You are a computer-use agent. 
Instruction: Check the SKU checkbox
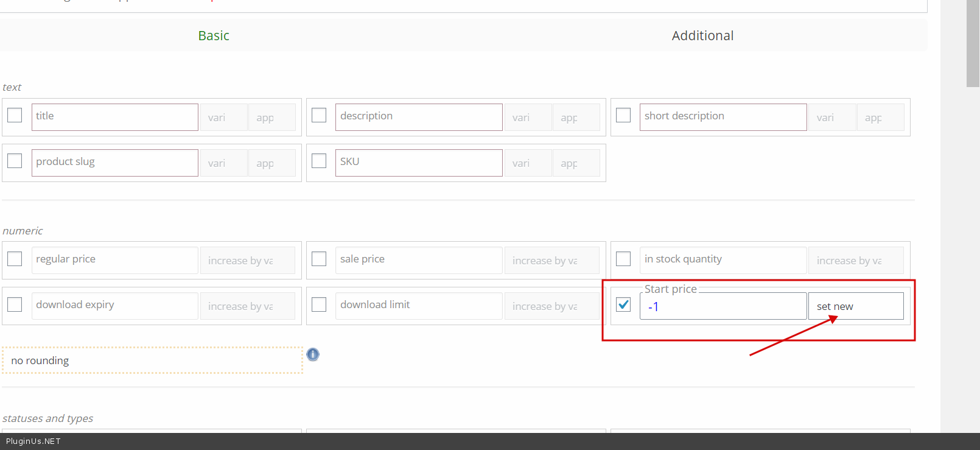(x=319, y=161)
